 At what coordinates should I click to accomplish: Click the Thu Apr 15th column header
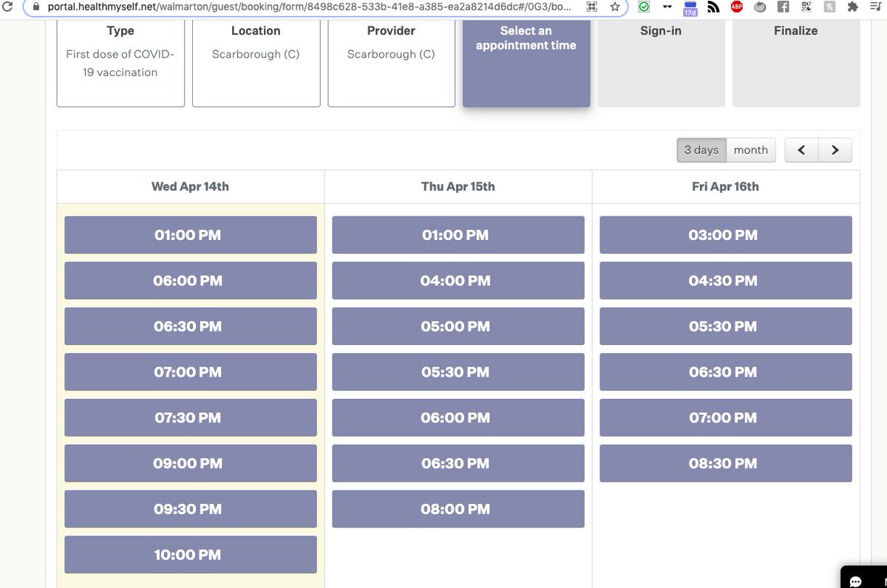458,187
